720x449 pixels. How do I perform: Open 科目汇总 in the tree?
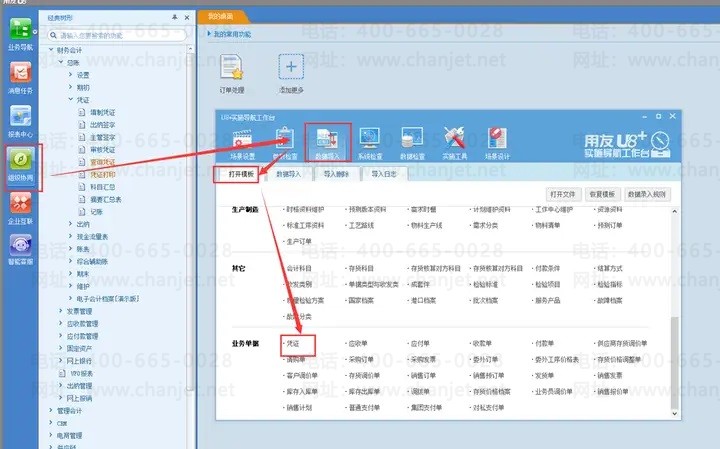[103, 186]
